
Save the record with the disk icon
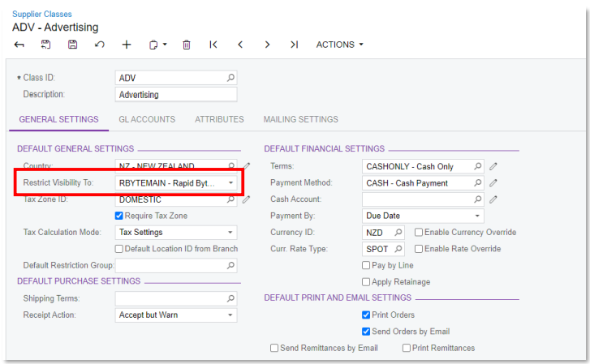click(72, 45)
